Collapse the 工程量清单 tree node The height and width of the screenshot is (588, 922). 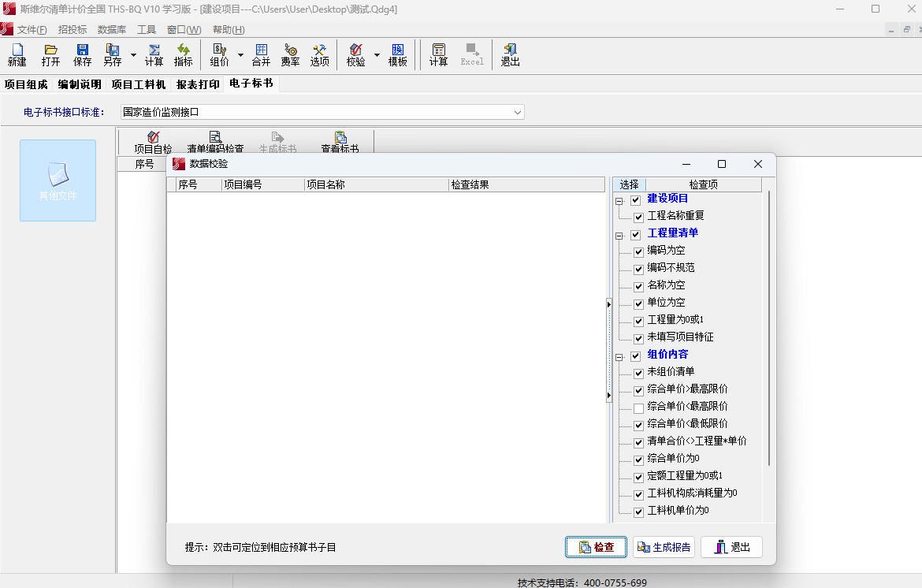[619, 236]
